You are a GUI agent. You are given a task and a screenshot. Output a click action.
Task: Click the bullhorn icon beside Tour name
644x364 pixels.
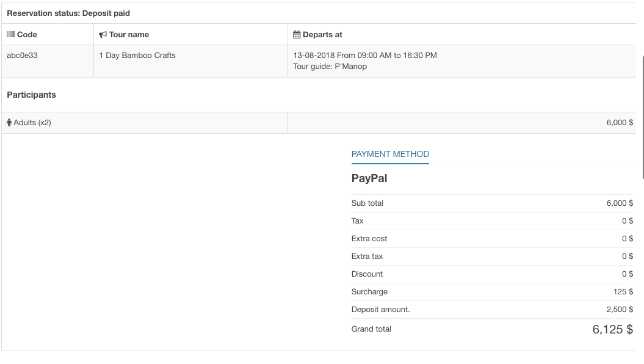pos(103,35)
